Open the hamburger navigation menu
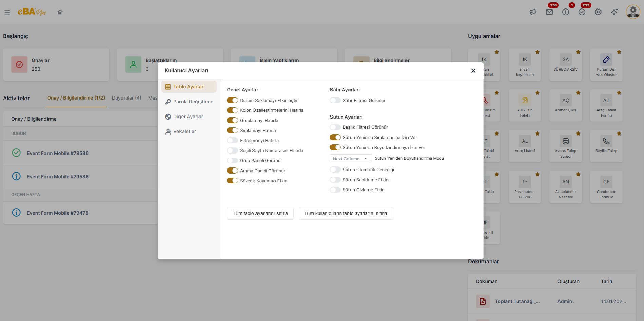The height and width of the screenshot is (321, 644). pos(7,12)
